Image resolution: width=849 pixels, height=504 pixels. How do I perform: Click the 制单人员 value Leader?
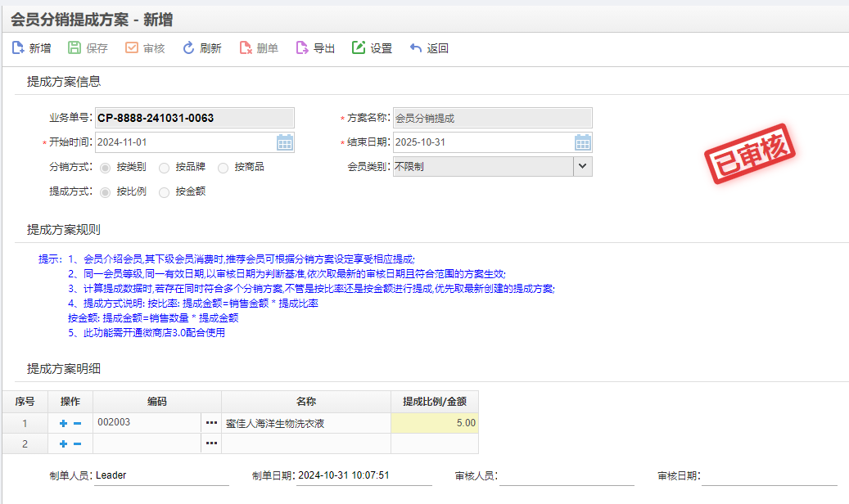coord(111,475)
